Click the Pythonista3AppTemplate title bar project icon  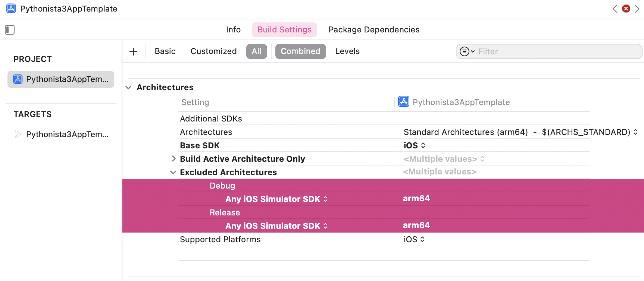(11, 9)
